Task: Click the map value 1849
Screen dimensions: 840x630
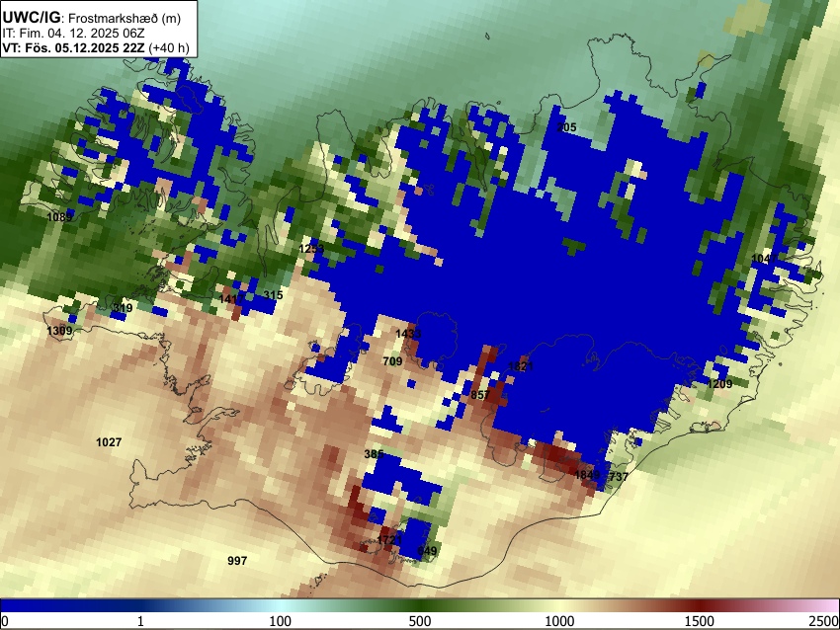Action: click(587, 475)
